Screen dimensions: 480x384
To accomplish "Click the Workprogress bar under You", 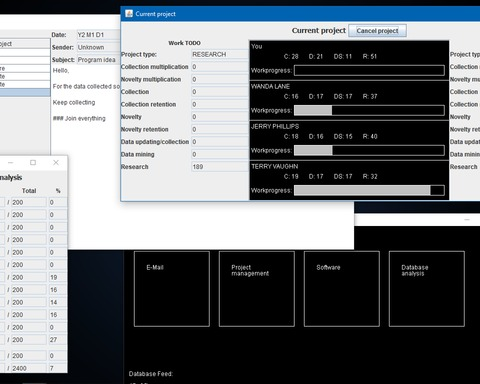I will (369, 70).
